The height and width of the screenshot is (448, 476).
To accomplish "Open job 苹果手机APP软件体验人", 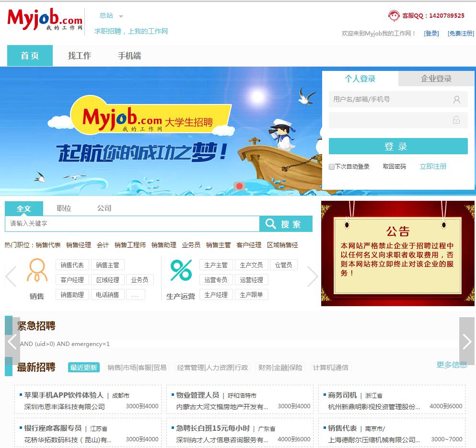I will click(64, 395).
